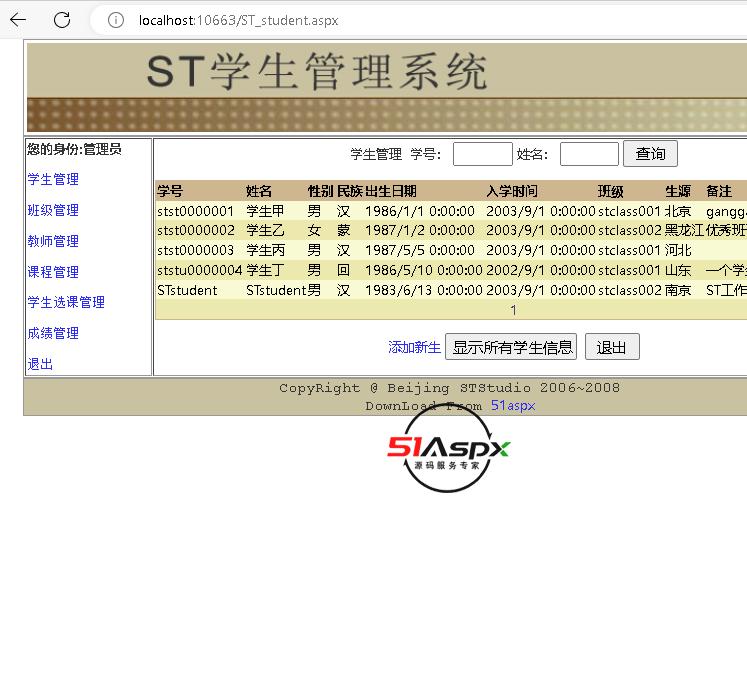This screenshot has width=747, height=688.
Task: Open 班级管理 in the sidebar
Action: 53,211
